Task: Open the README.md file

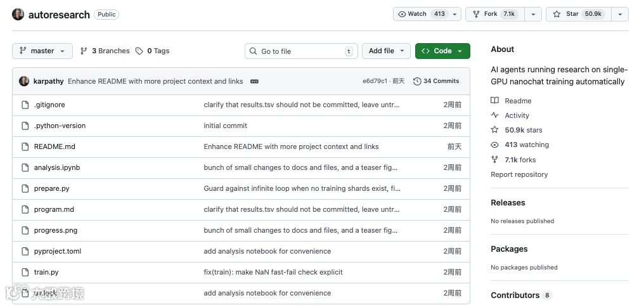Action: 55,146
